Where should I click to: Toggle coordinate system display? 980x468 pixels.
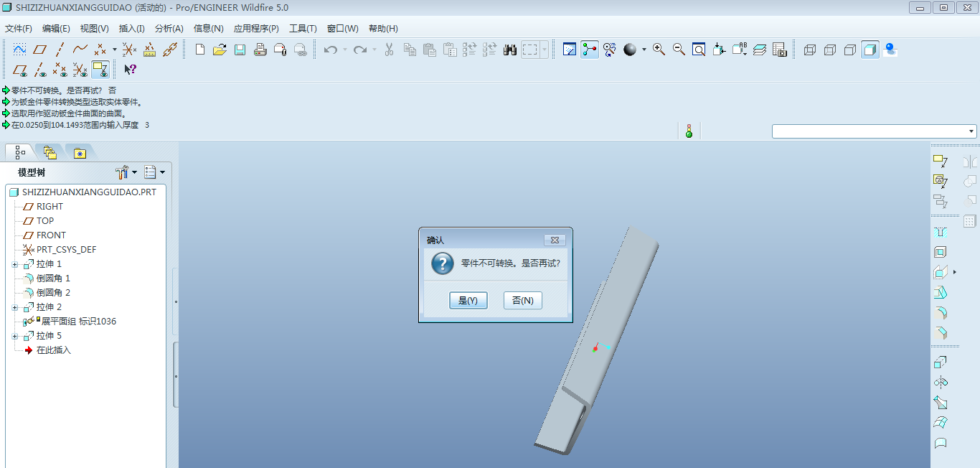tap(80, 70)
